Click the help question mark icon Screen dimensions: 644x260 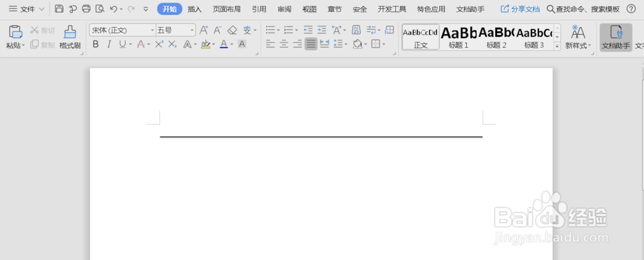tap(631, 8)
